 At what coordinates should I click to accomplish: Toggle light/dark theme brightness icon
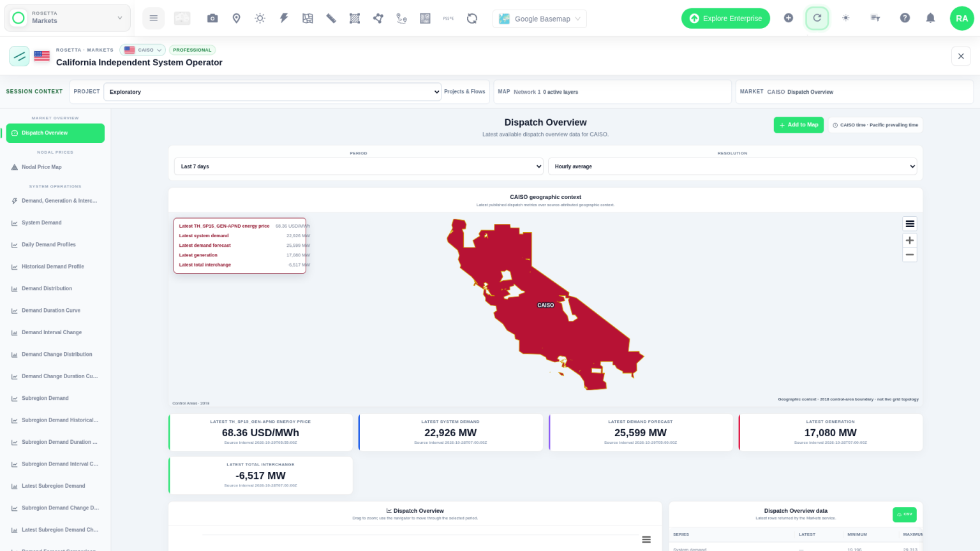(846, 18)
